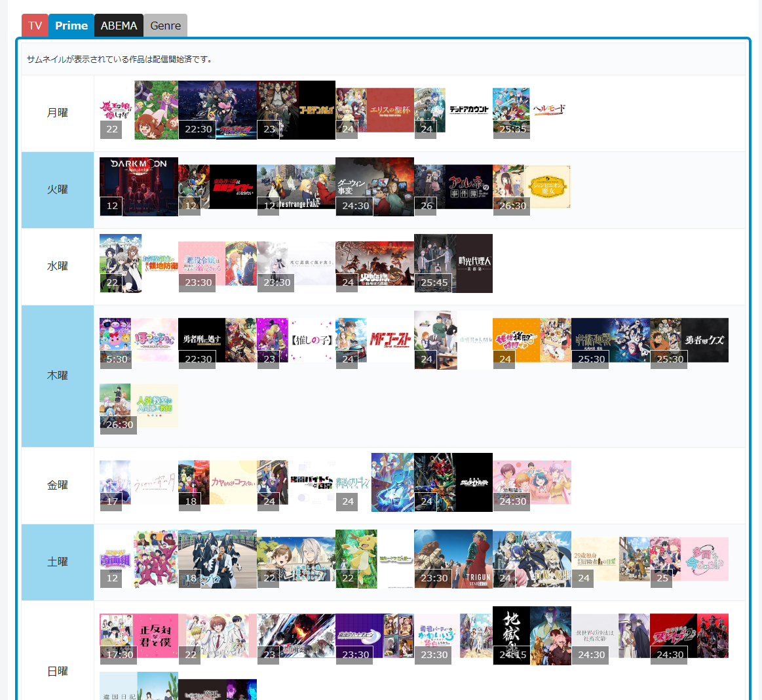Viewport: 762px width, 700px height.
Task: Open the TRIGUN STARGAZE thumbnail
Action: click(453, 559)
